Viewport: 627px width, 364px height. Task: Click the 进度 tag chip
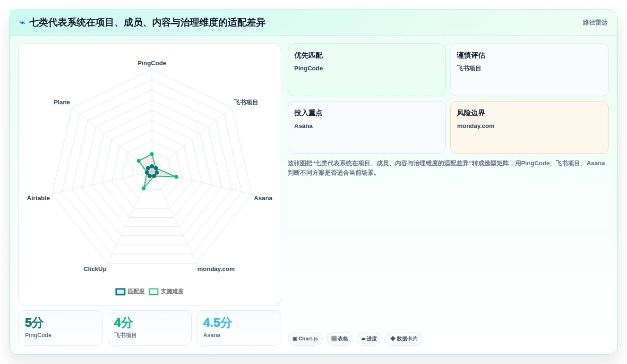369,339
